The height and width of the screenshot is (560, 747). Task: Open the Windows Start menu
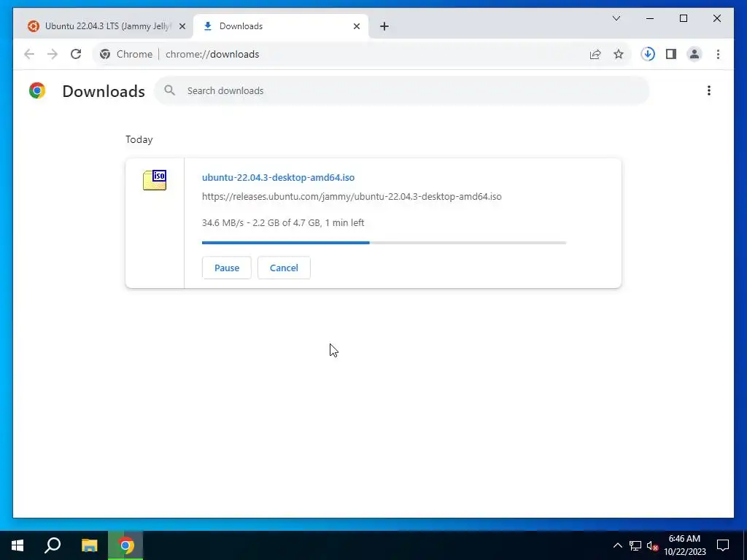click(18, 545)
